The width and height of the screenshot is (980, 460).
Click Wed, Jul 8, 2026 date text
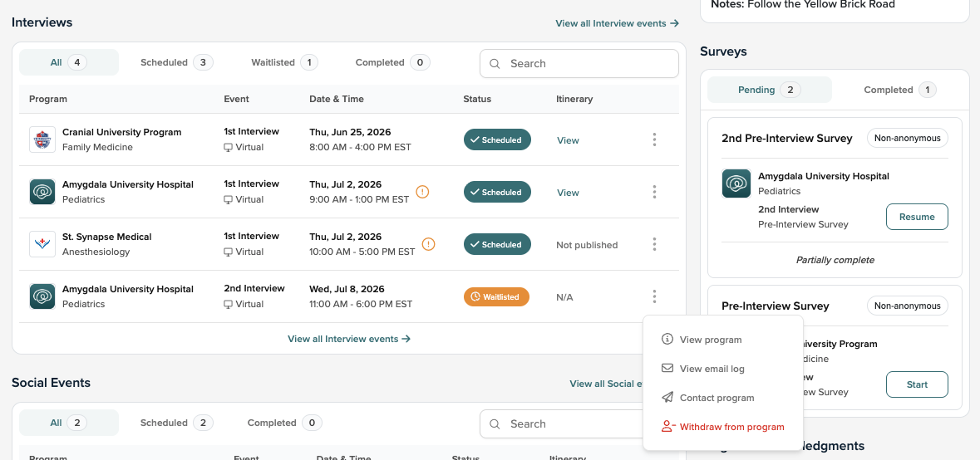(x=347, y=289)
